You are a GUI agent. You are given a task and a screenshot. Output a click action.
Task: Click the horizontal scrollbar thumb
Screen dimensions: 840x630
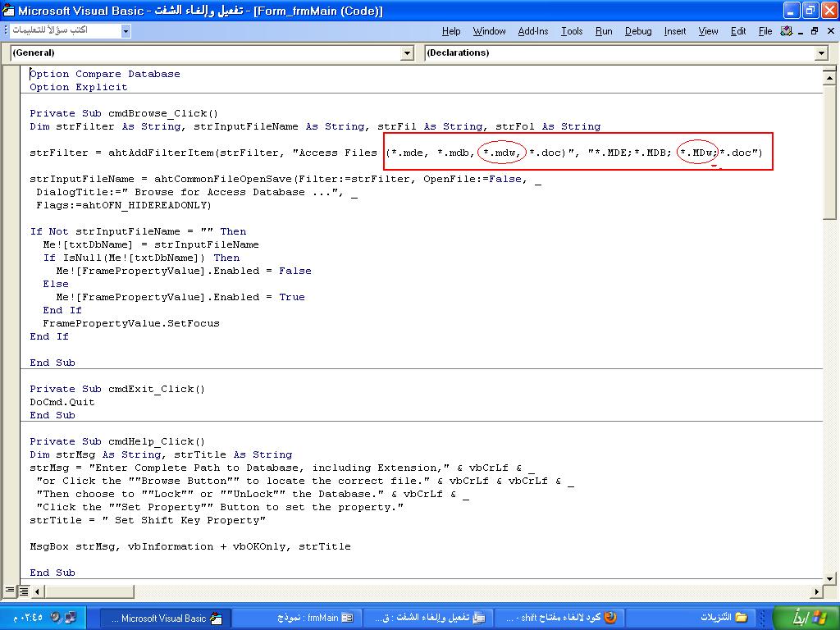pos(89,591)
